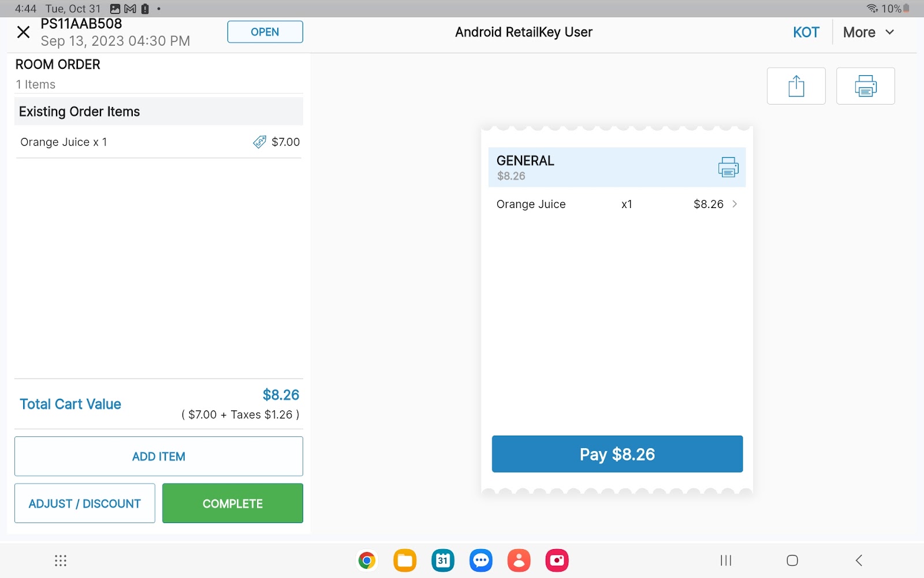Image resolution: width=924 pixels, height=578 pixels.
Task: Open the yellow Files app
Action: pyautogui.click(x=405, y=560)
